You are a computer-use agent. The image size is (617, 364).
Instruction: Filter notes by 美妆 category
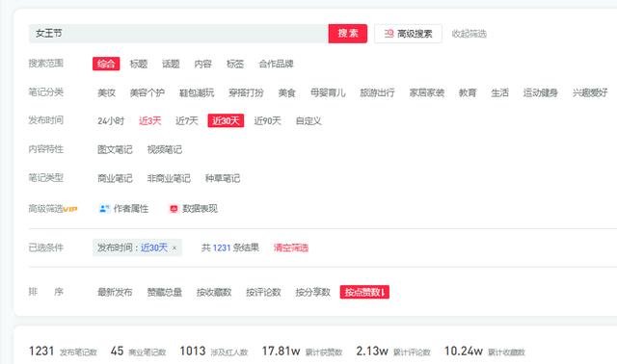[x=107, y=92]
